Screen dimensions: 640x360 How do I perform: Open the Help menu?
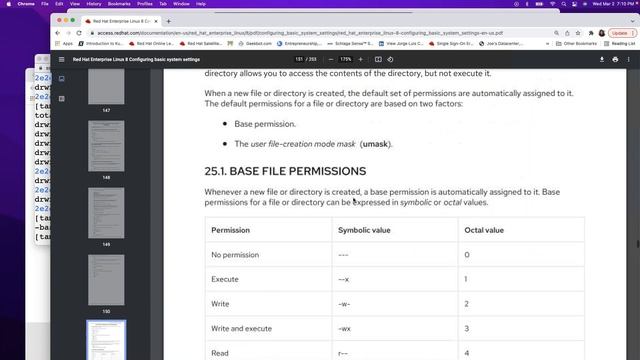pos(201,4)
